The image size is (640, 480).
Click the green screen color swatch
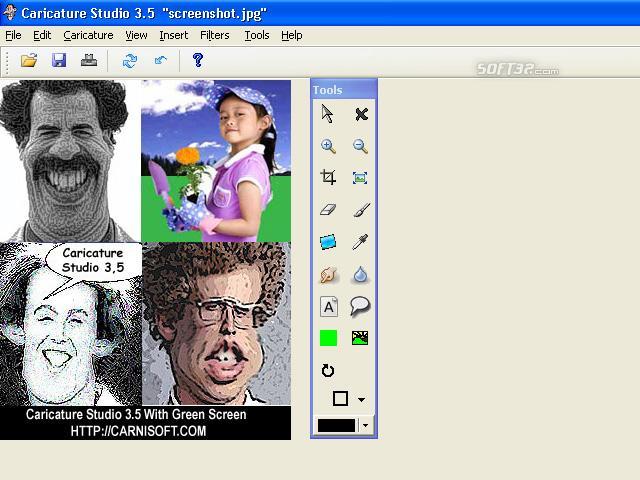(329, 338)
